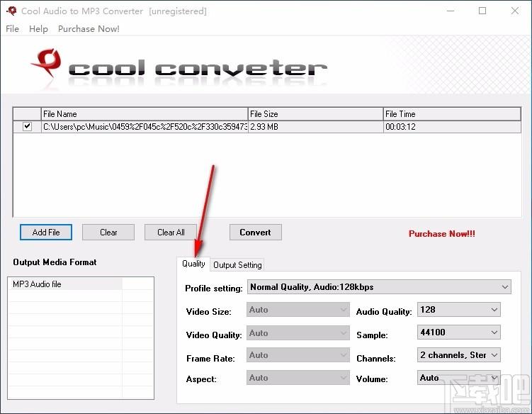This screenshot has width=532, height=414.
Task: Open the Audio Quality 128 dropdown
Action: 459,310
